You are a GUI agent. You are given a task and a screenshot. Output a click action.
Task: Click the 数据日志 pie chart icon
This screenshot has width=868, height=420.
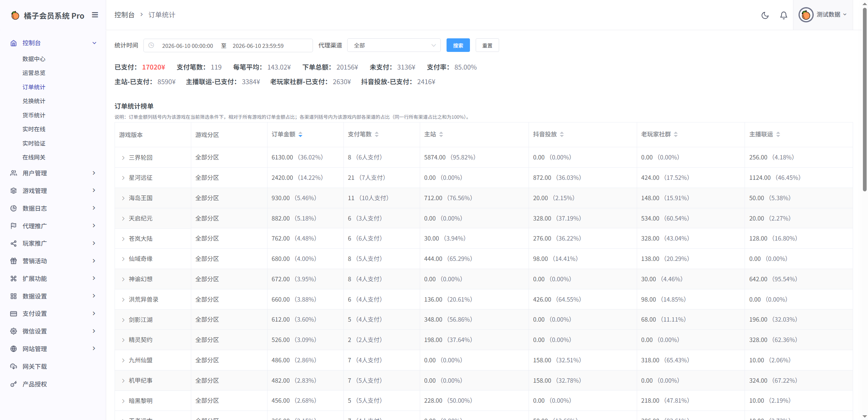[14, 208]
